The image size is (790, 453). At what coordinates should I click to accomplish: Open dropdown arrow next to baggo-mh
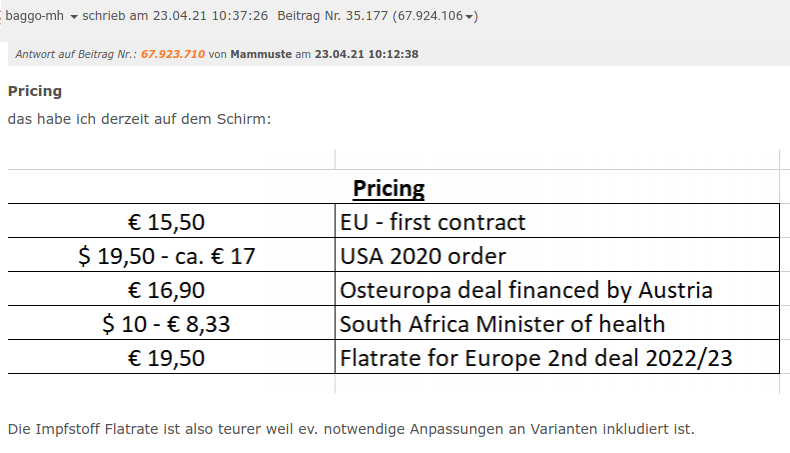[74, 17]
